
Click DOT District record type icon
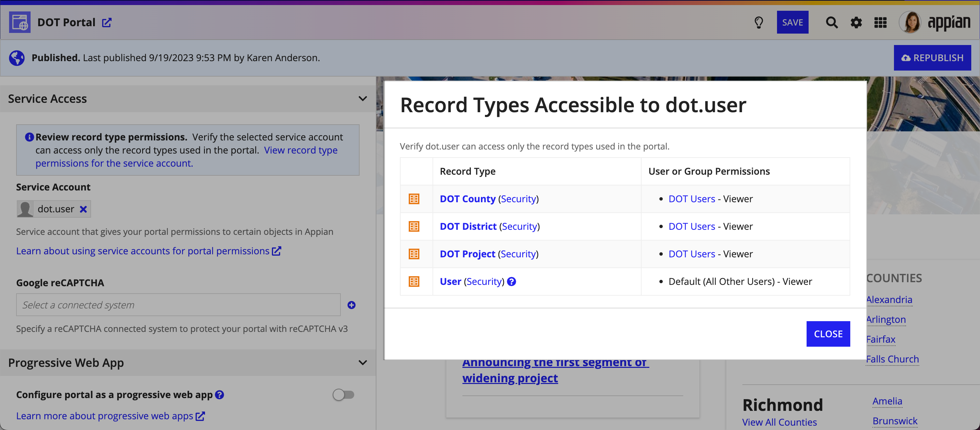414,226
